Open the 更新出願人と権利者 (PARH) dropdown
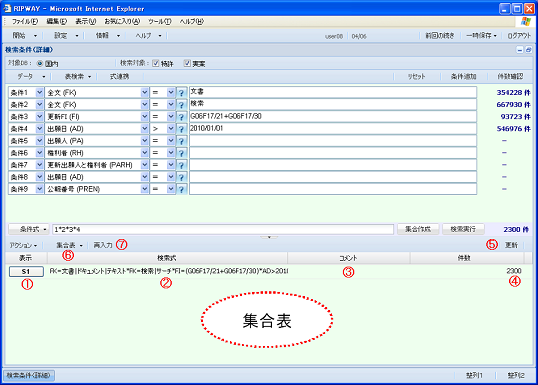This screenshot has height=385, width=538. pyautogui.click(x=144, y=165)
